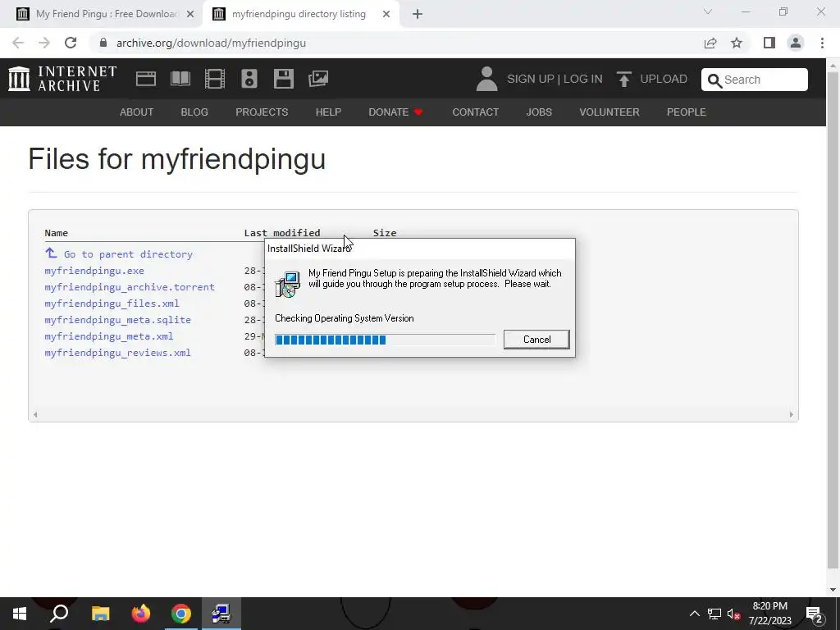The image size is (840, 630).
Task: Open the notification center
Action: pyautogui.click(x=815, y=614)
